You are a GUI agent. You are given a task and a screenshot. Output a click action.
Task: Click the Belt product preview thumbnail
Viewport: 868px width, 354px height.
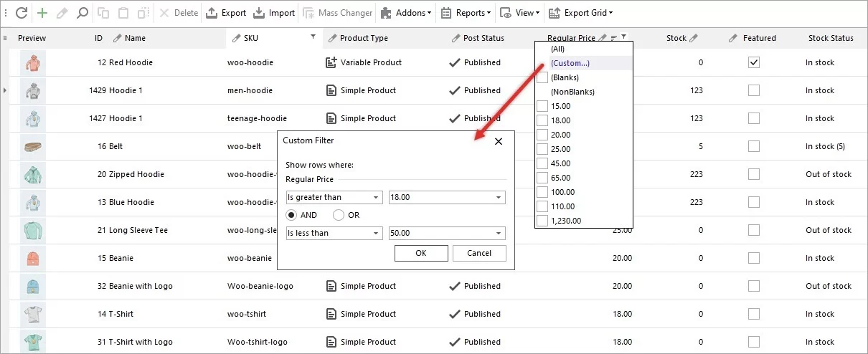pos(32,147)
